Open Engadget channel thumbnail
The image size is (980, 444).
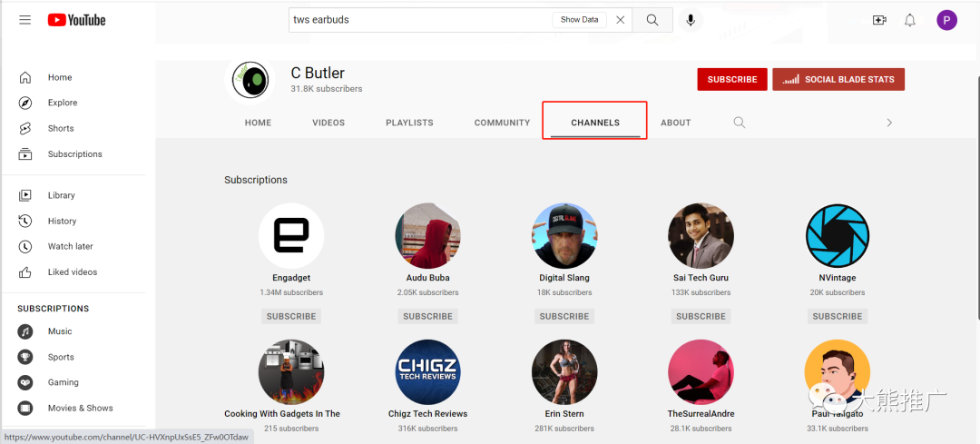tap(291, 236)
